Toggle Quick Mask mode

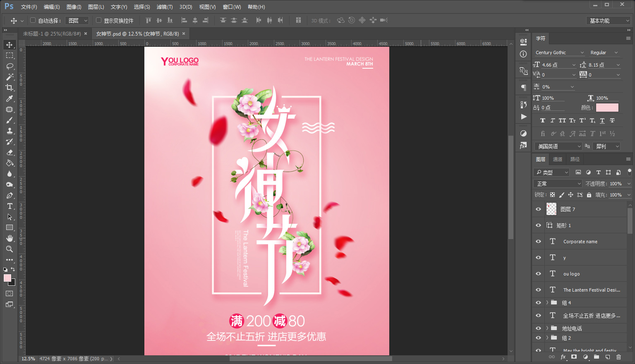click(x=10, y=293)
